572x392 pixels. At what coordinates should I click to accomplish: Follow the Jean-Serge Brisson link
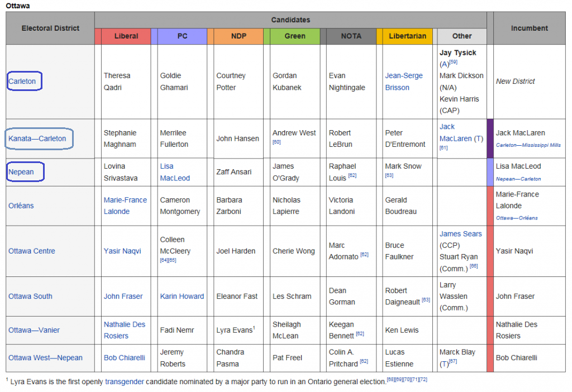[404, 82]
